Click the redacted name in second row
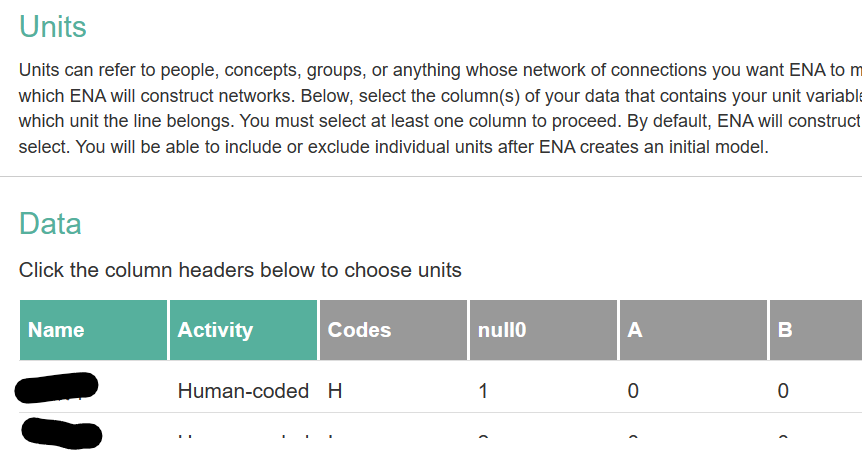The width and height of the screenshot is (862, 451). (62, 431)
